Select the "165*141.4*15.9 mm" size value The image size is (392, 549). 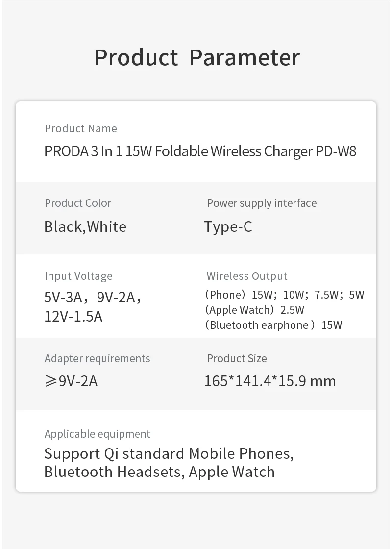click(x=270, y=381)
